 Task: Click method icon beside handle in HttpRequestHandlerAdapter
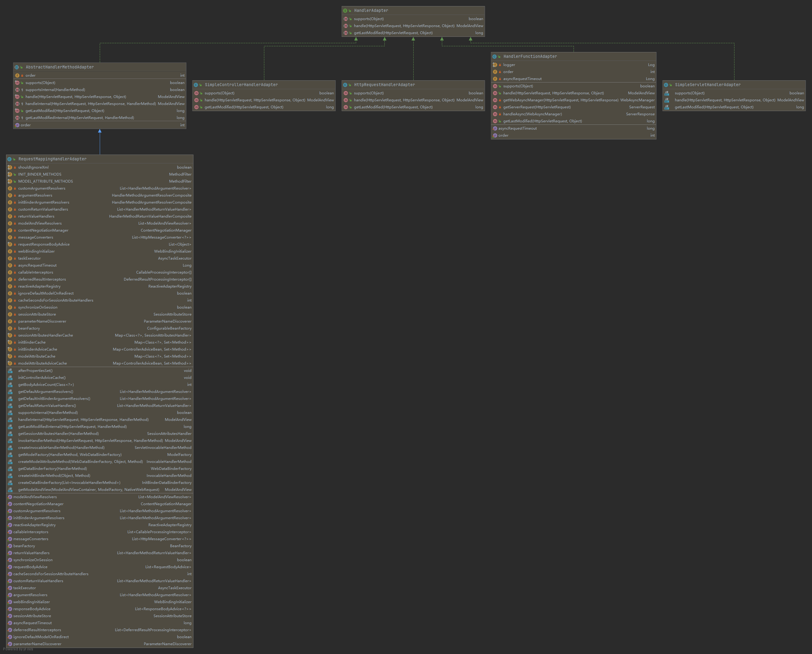(x=346, y=100)
